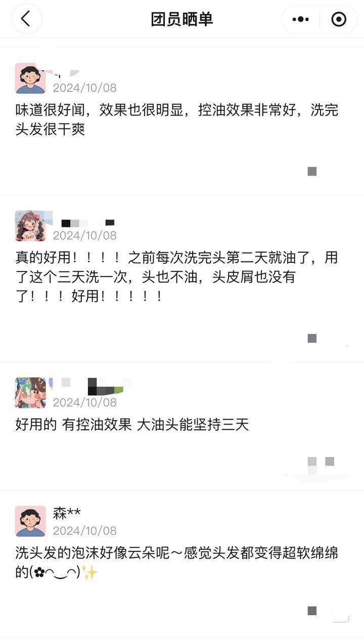Open the colorful avatar on the third review

pyautogui.click(x=30, y=393)
